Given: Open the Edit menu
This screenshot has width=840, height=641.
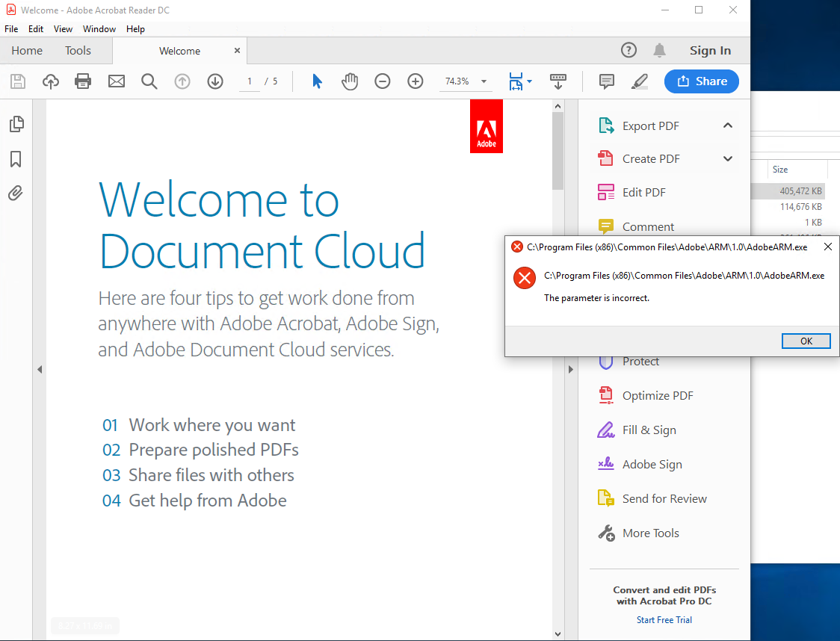Looking at the screenshot, I should click(x=36, y=29).
